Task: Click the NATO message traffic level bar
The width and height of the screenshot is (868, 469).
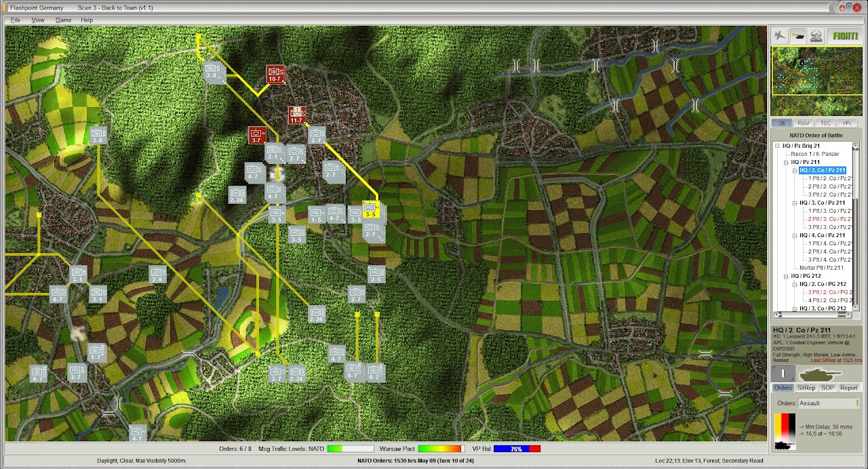Action: (350, 449)
